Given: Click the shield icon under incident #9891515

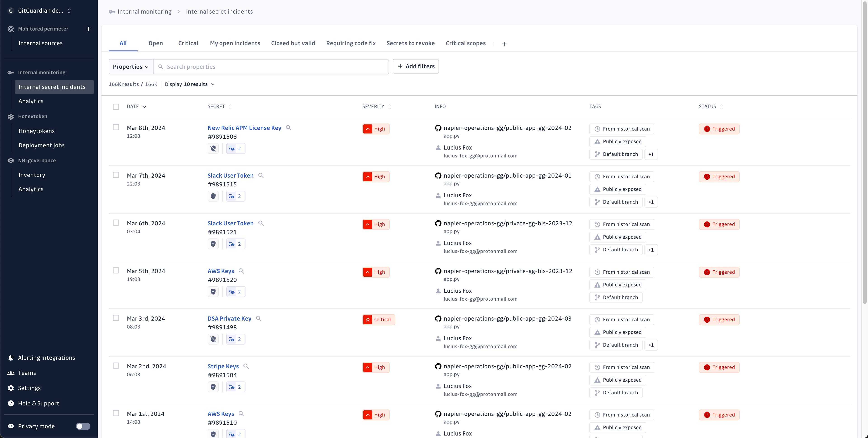Looking at the screenshot, I should click(x=213, y=196).
